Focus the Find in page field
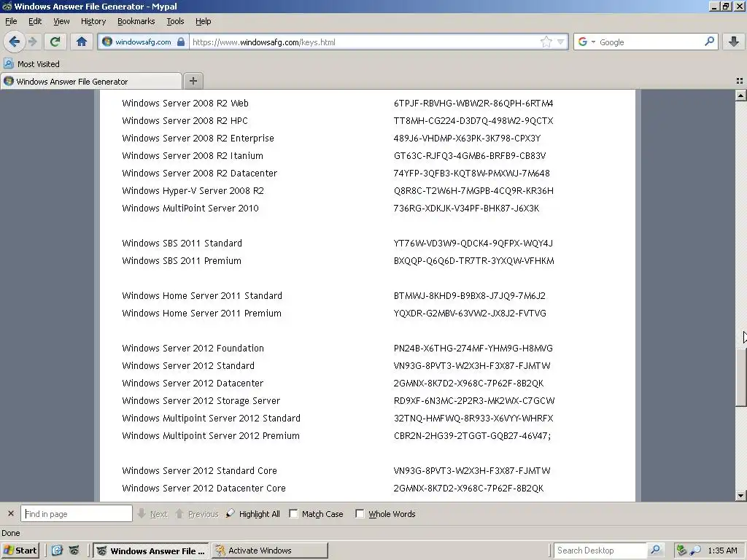Image resolution: width=747 pixels, height=560 pixels. click(x=76, y=514)
